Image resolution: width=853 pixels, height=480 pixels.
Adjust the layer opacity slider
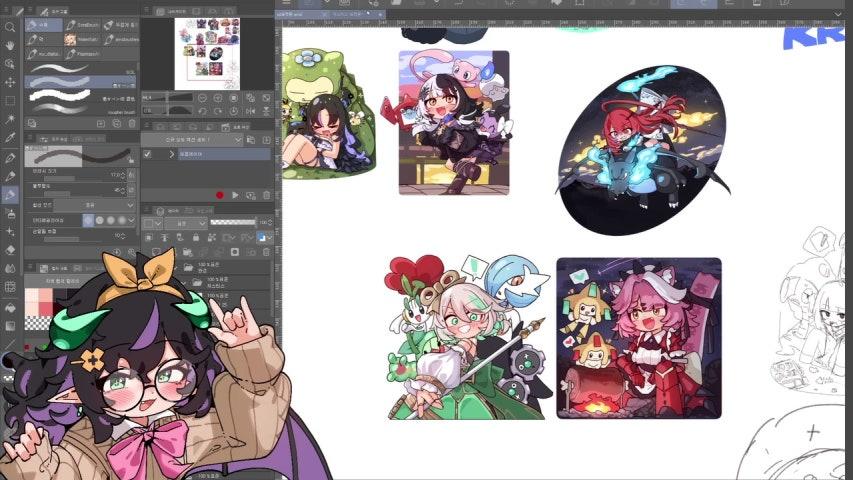coord(233,223)
